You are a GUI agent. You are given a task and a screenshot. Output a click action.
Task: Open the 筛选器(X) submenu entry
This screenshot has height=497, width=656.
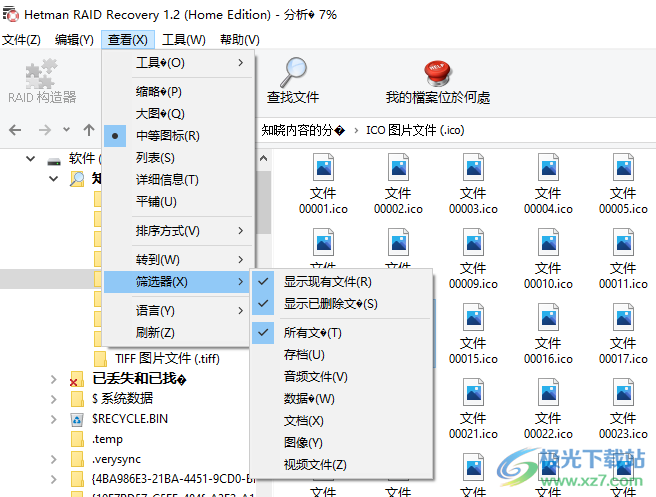tap(178, 282)
